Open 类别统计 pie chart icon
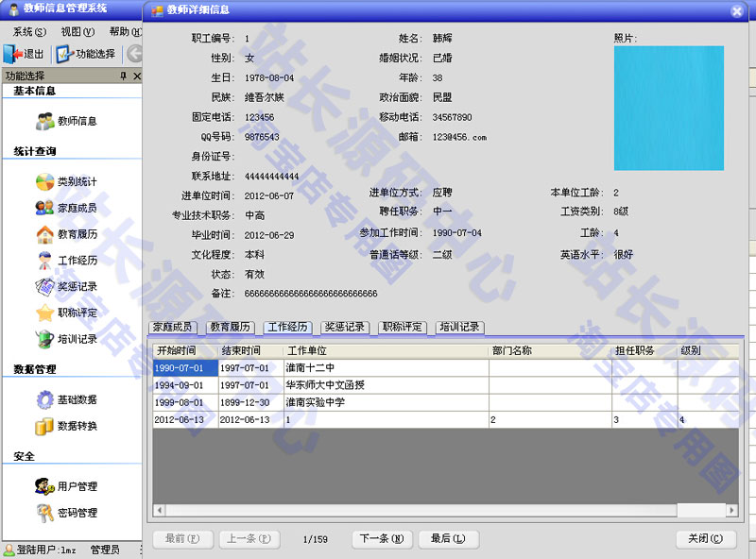The height and width of the screenshot is (559, 756). coord(45,181)
